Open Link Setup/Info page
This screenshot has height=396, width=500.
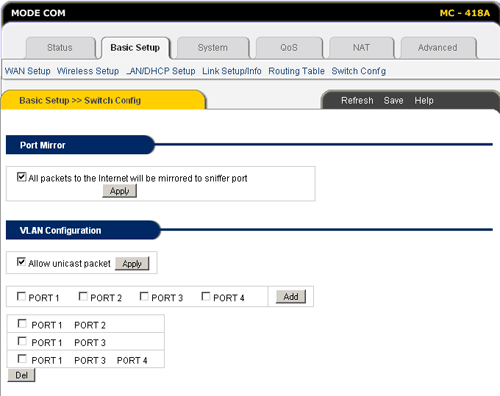(x=232, y=71)
